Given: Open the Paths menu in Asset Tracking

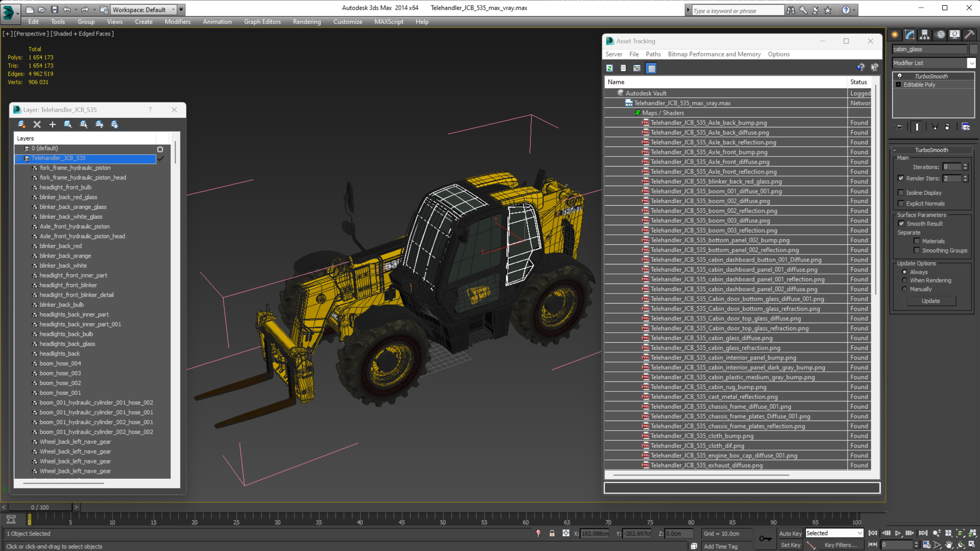Looking at the screenshot, I should 653,54.
